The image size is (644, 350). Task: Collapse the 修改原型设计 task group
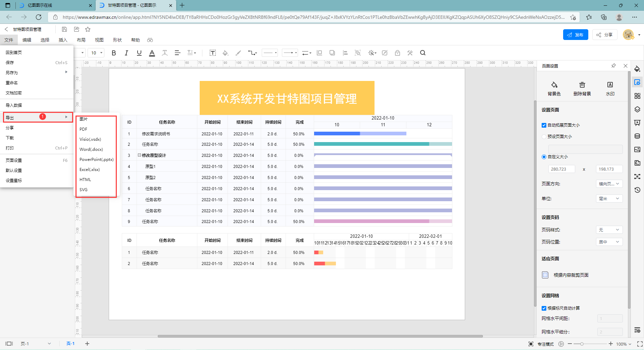click(139, 155)
